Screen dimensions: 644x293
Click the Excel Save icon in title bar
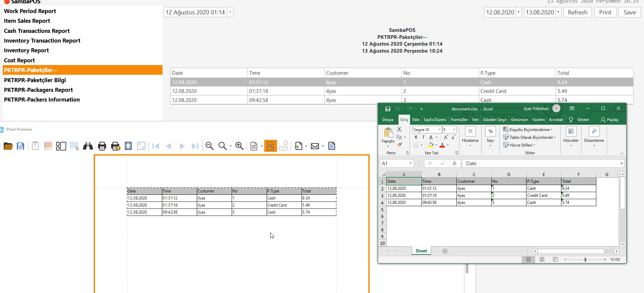[x=388, y=109]
